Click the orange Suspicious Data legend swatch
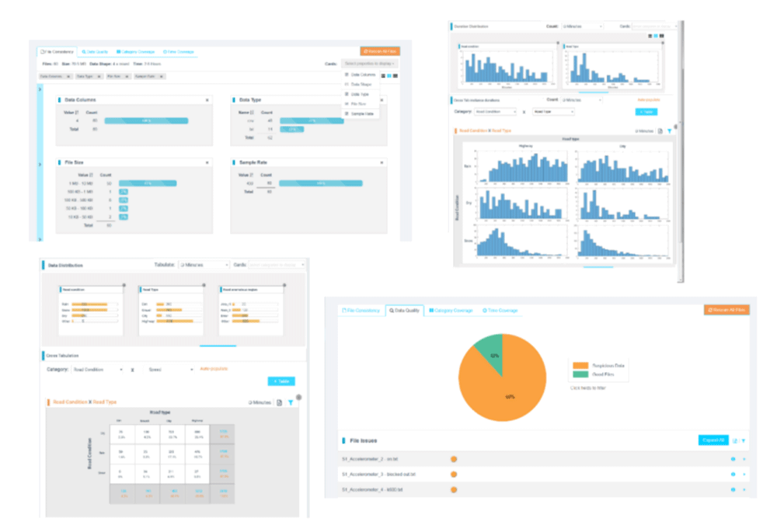 580,365
